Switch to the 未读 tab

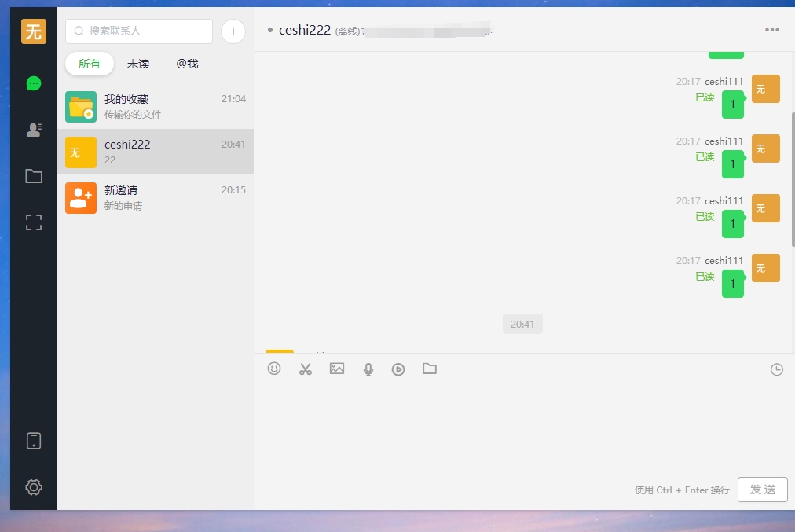point(138,64)
